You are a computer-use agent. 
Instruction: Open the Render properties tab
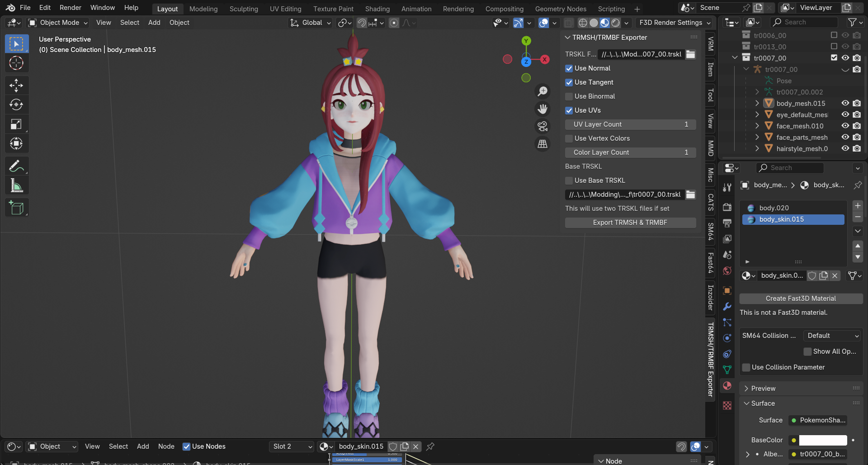click(x=727, y=207)
